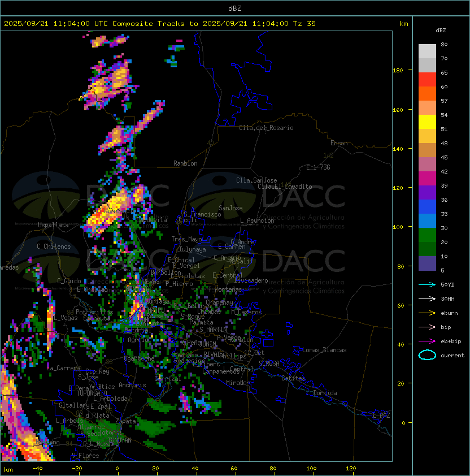
Task: Click the 140 tick label on the right axis
Action: pyautogui.click(x=398, y=149)
